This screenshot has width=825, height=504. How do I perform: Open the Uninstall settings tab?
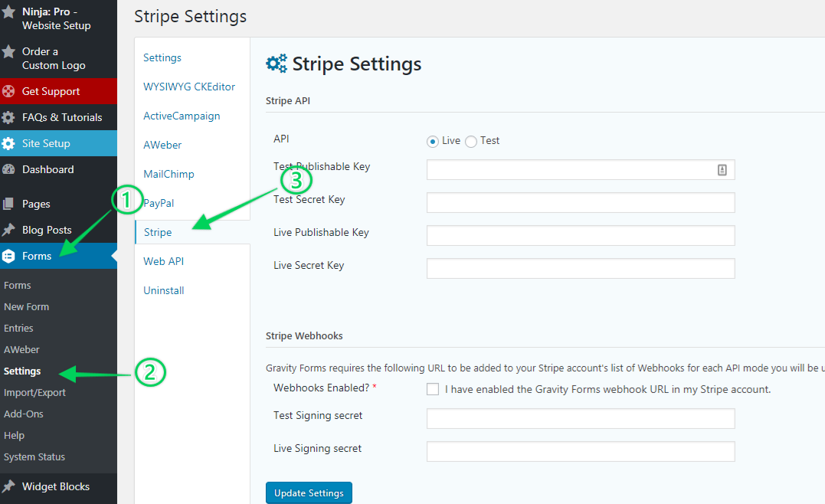point(164,290)
